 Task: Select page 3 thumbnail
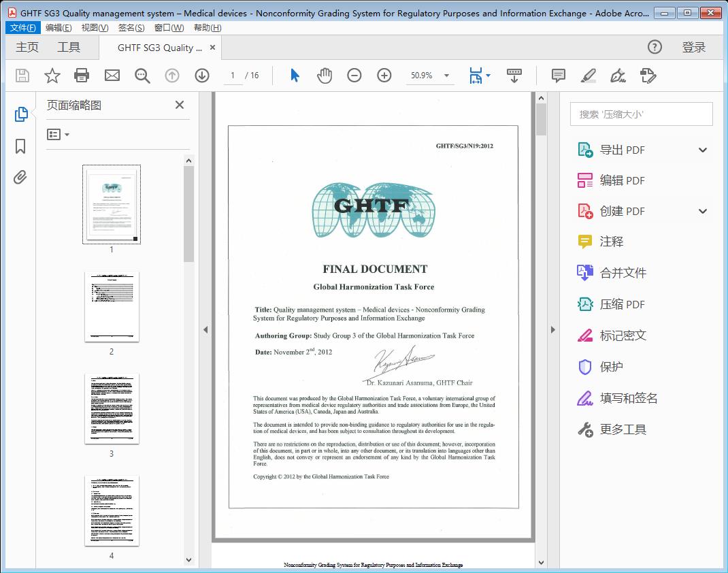pos(112,408)
